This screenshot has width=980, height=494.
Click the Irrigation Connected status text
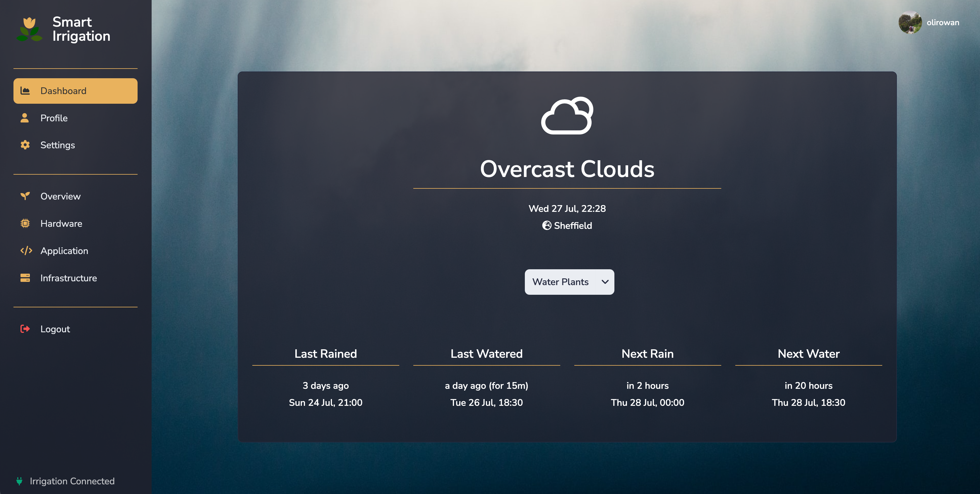(72, 481)
